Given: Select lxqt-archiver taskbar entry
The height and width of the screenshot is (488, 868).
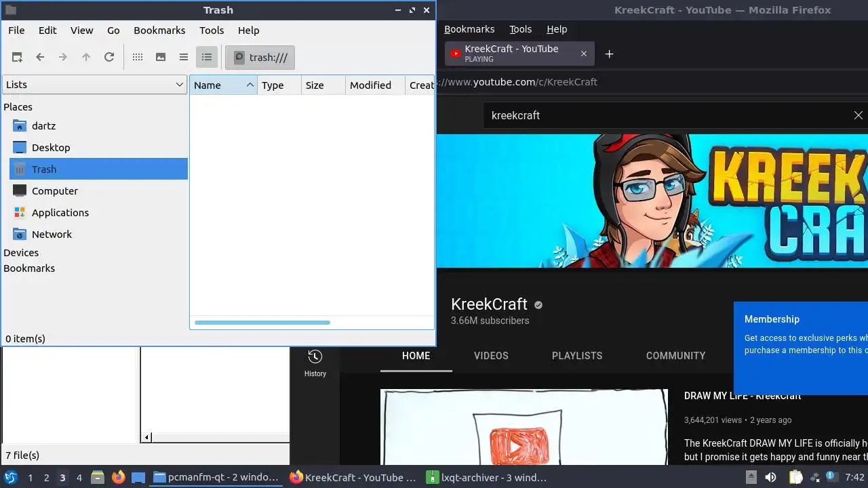Looking at the screenshot, I should coord(486,477).
